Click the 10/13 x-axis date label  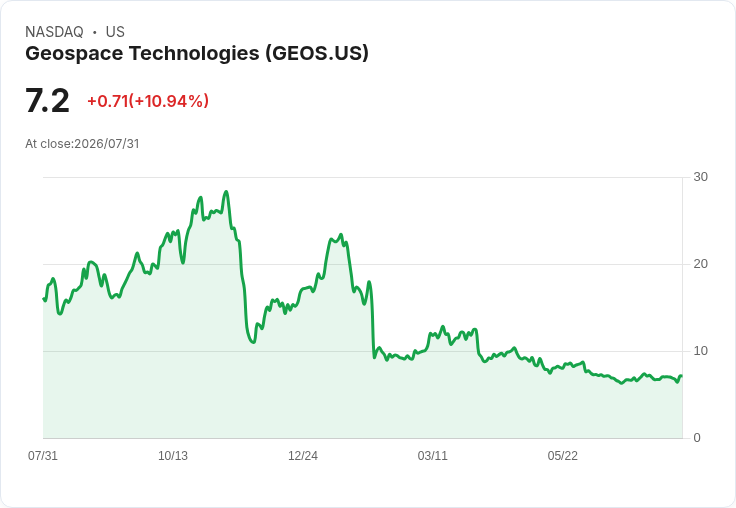[173, 455]
